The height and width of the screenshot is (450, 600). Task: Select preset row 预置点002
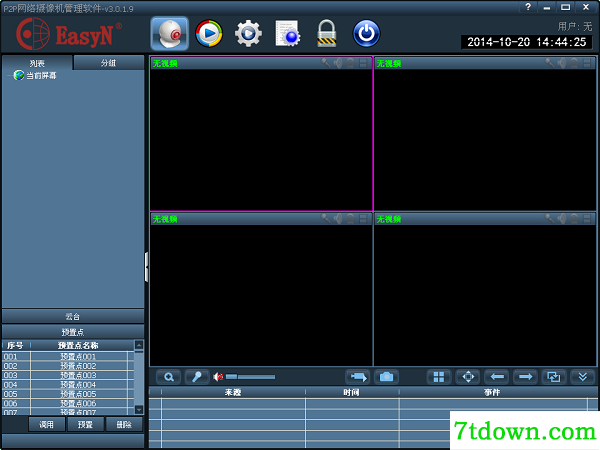(68, 366)
